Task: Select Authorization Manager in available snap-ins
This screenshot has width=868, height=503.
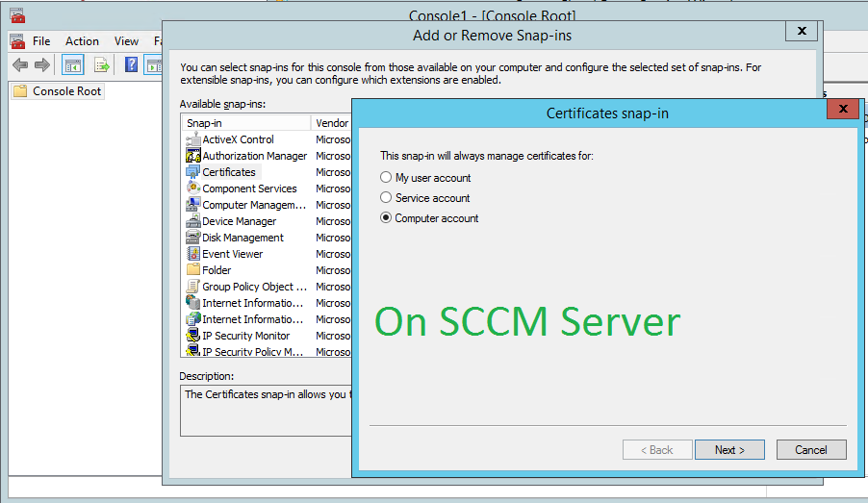Action: tap(254, 156)
